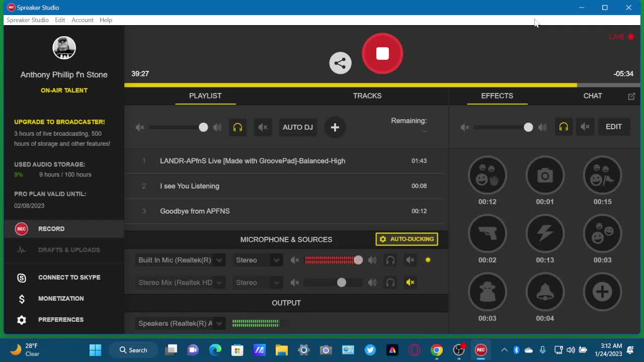Click the AUTO DJ button

tap(298, 127)
